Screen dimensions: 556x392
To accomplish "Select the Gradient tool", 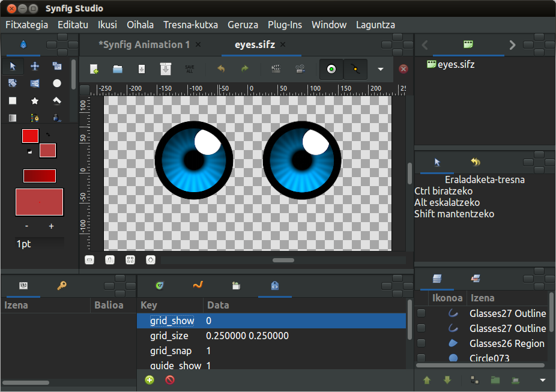I will point(13,117).
